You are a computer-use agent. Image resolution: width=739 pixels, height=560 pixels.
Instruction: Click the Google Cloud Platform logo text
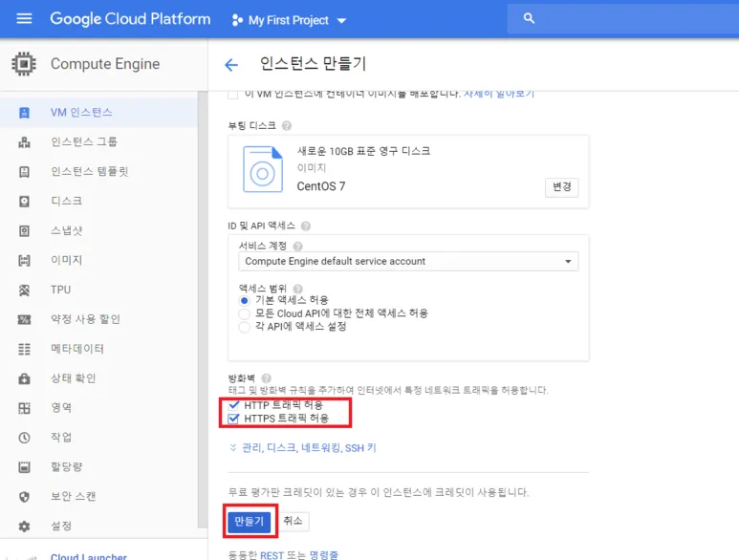(131, 19)
